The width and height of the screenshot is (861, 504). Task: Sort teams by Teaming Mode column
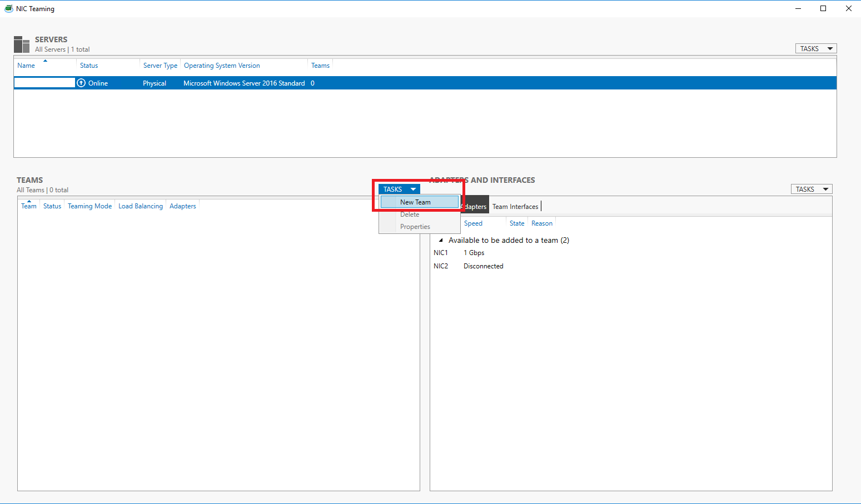point(89,206)
